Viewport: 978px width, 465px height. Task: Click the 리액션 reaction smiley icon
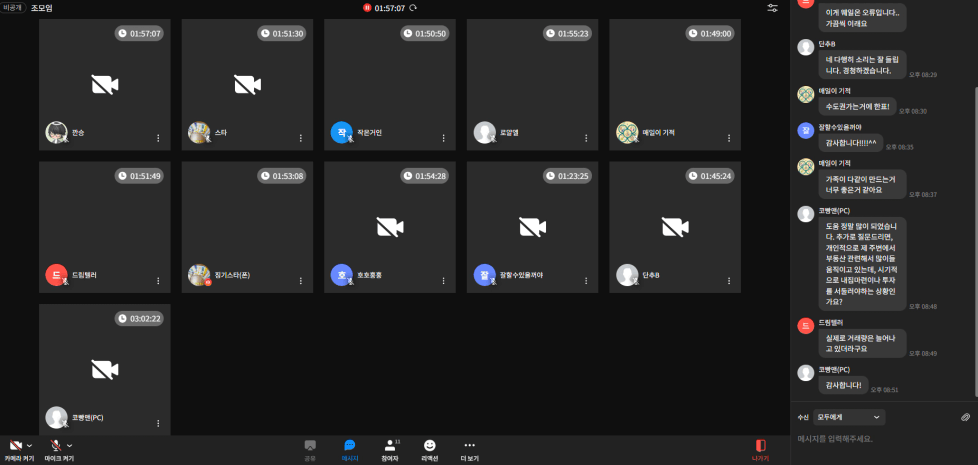[430, 446]
